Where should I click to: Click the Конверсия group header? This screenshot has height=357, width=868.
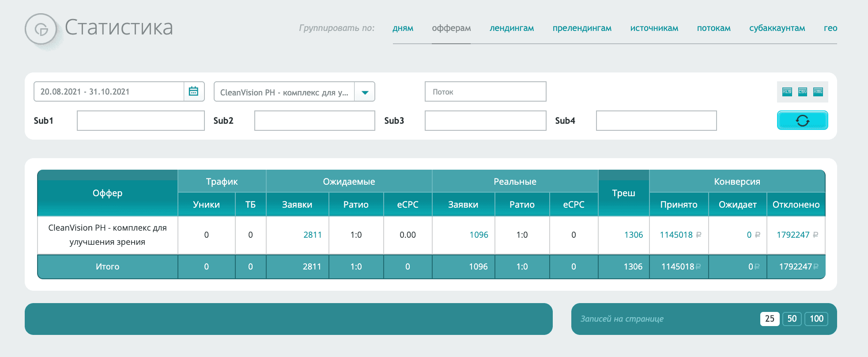(737, 182)
